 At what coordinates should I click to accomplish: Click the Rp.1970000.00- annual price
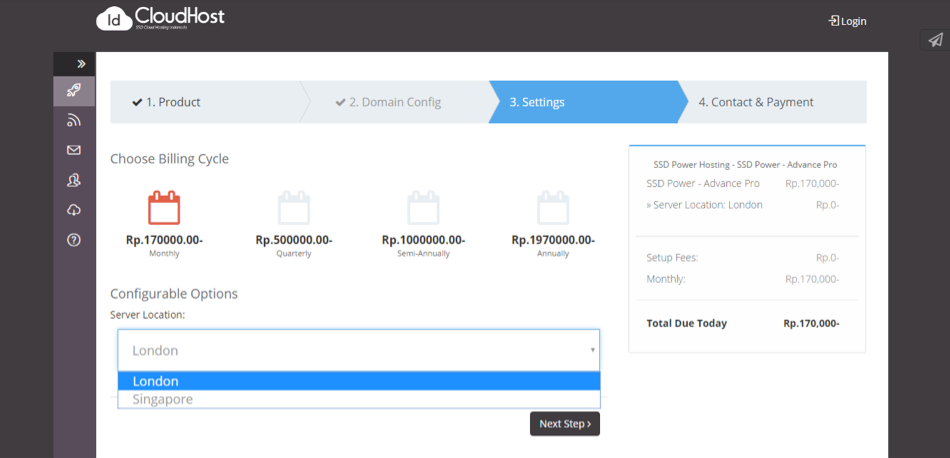(x=553, y=240)
